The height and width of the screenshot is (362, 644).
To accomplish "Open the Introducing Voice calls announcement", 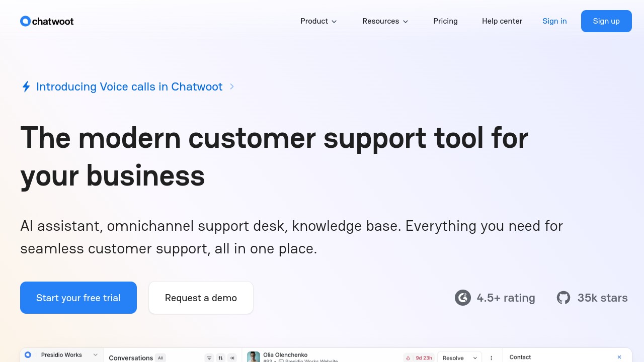I will coord(129,86).
